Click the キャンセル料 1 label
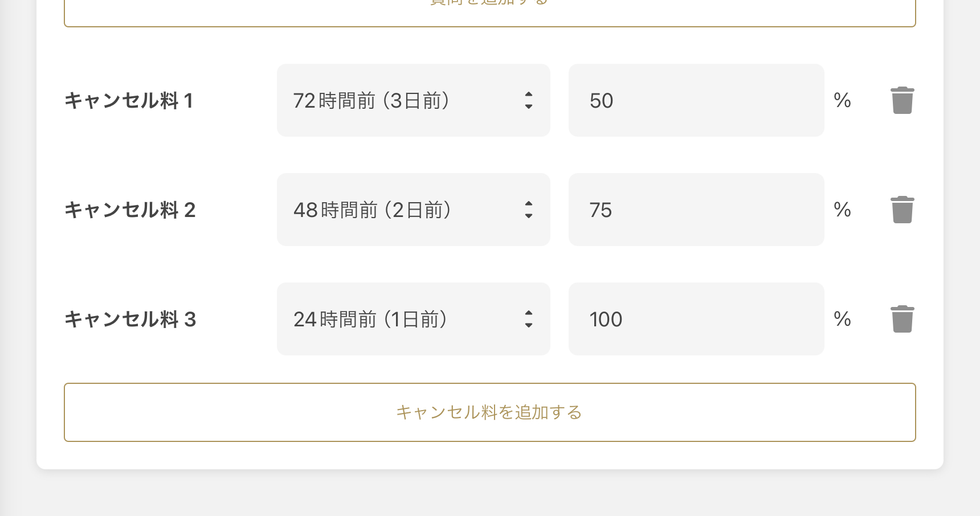This screenshot has width=980, height=516. coord(129,101)
